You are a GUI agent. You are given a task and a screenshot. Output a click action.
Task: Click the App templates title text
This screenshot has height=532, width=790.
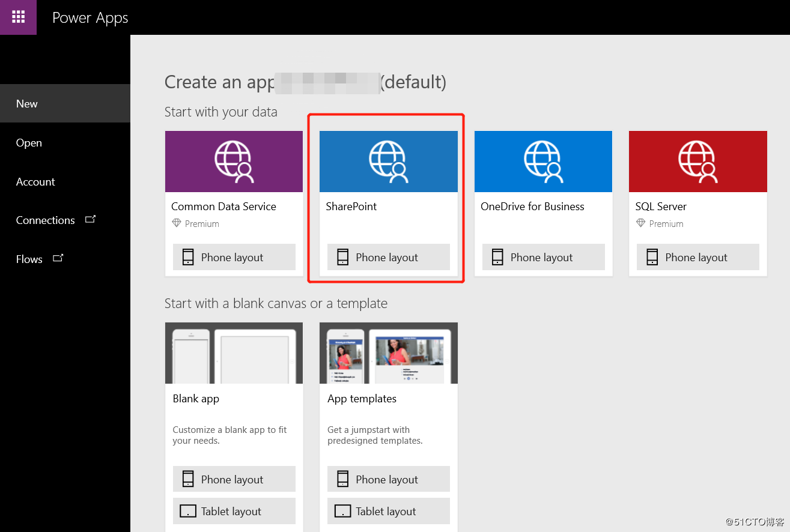362,399
